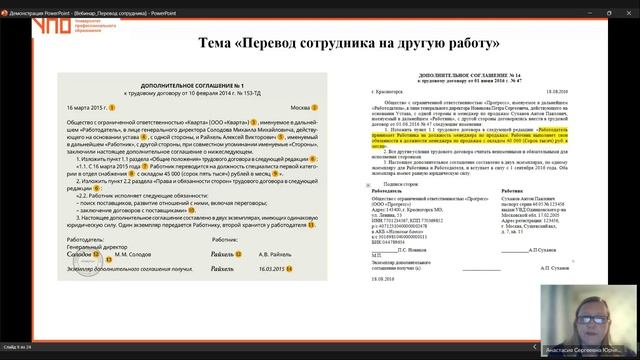Select the presenter webcam video thumbnail

coord(588,321)
